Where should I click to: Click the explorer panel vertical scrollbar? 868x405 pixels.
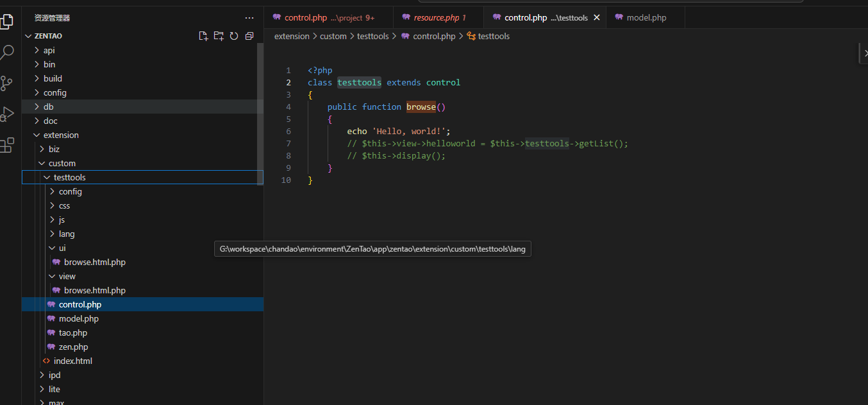(260, 114)
